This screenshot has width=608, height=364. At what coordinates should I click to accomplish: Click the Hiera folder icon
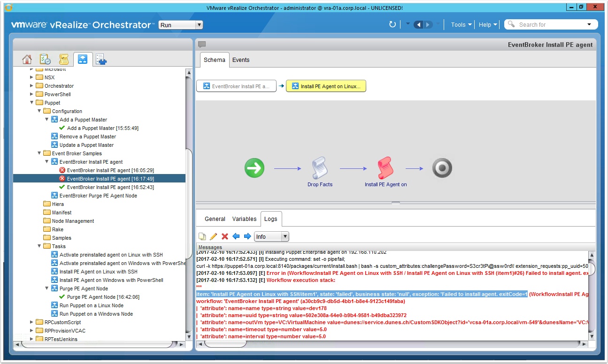(x=47, y=204)
